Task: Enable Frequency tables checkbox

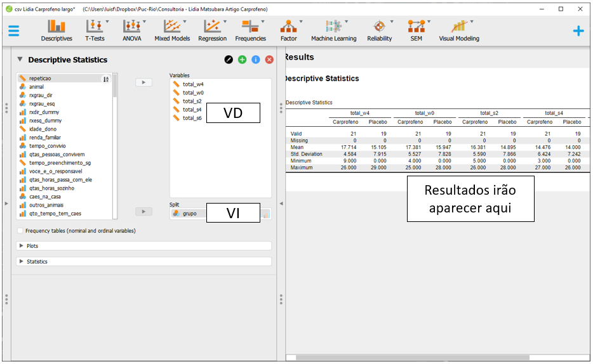Action: [x=21, y=231]
